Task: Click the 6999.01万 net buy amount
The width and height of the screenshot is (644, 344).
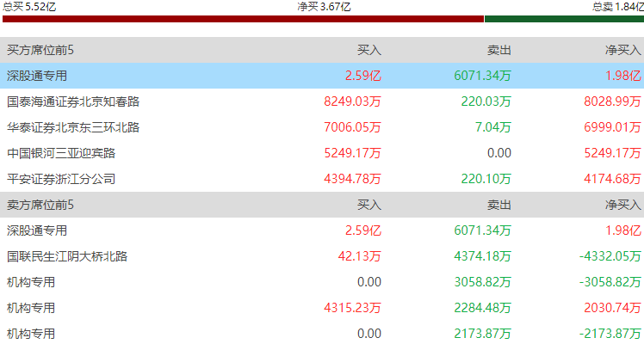Action: (x=612, y=127)
